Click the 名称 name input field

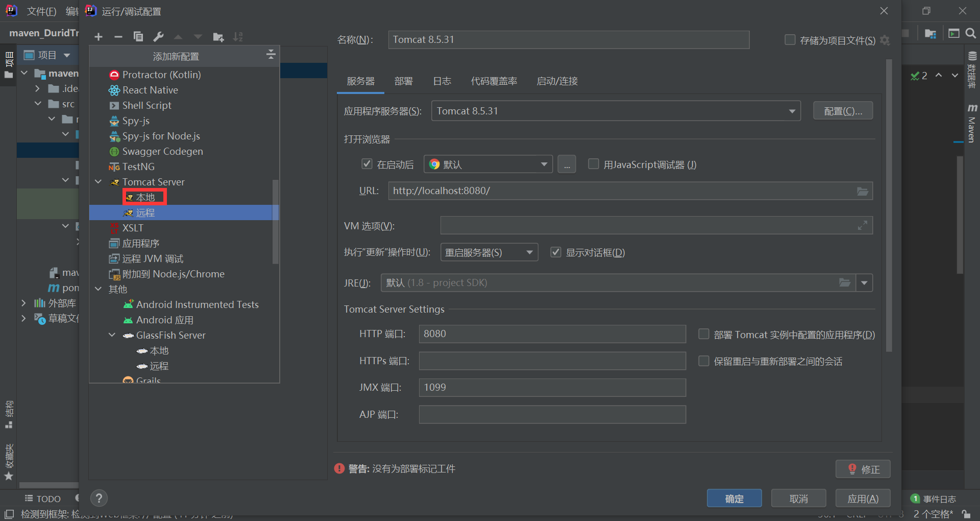(x=569, y=40)
